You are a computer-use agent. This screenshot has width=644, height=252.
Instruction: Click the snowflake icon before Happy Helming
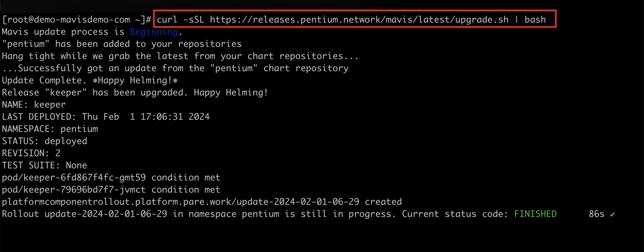(95, 81)
